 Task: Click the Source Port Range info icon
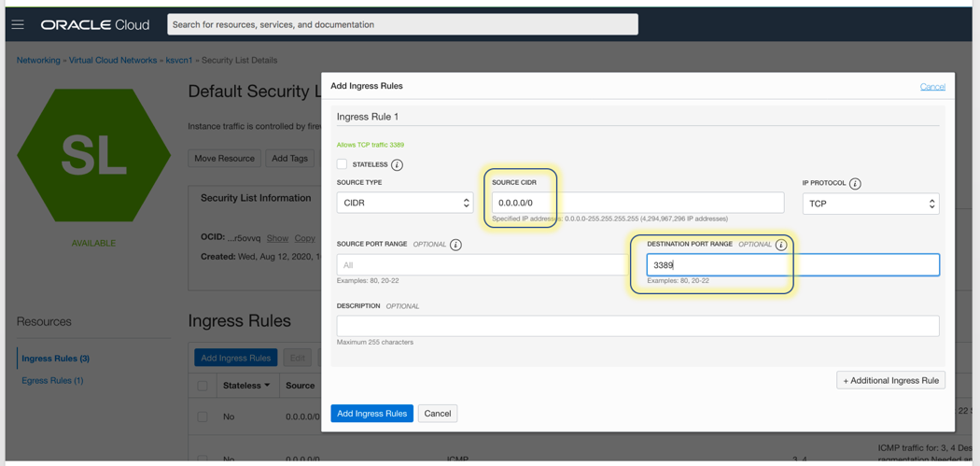(x=455, y=245)
